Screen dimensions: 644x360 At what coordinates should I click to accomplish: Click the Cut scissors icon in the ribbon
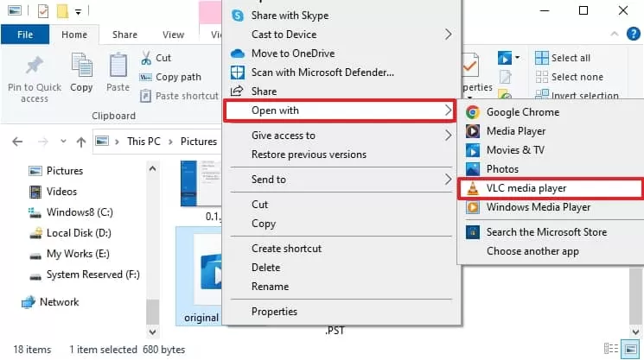146,58
